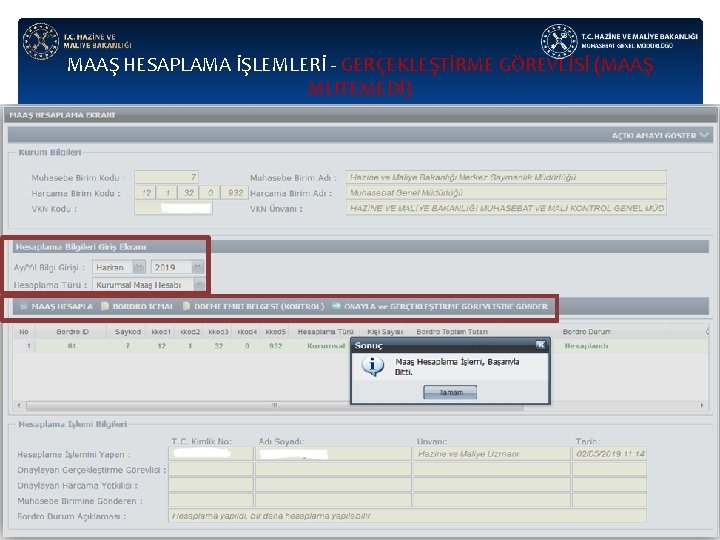Click Harcama Birim Kodu box with 932
Image resolution: width=720 pixels, height=540 pixels.
click(235, 193)
